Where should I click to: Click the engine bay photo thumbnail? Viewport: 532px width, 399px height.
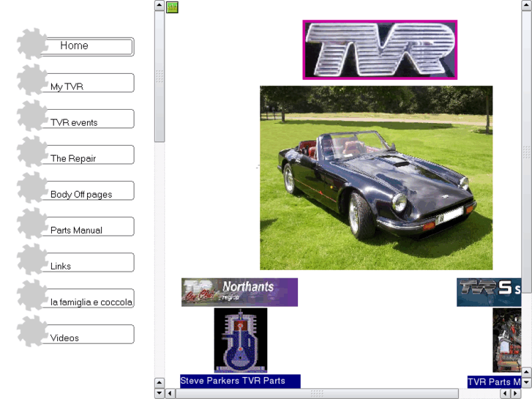click(x=507, y=340)
